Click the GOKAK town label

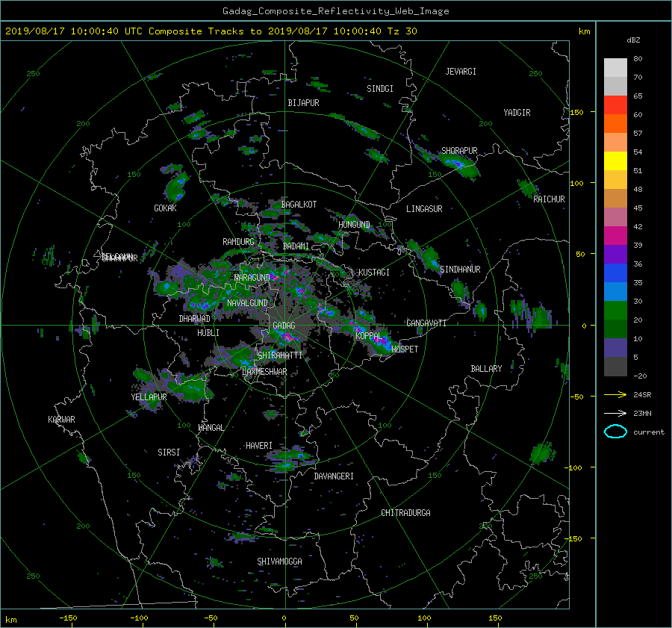[x=166, y=208]
